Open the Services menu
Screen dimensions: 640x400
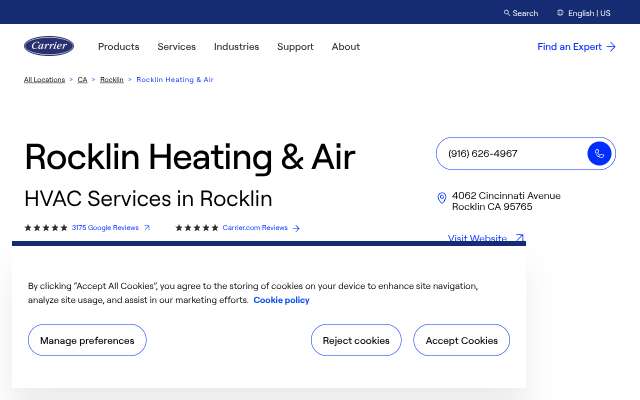pyautogui.click(x=177, y=47)
